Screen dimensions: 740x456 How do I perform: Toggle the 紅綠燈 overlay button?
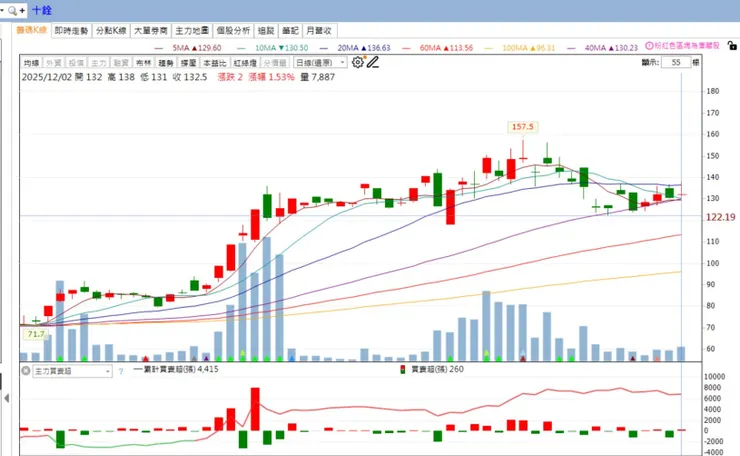click(x=245, y=63)
